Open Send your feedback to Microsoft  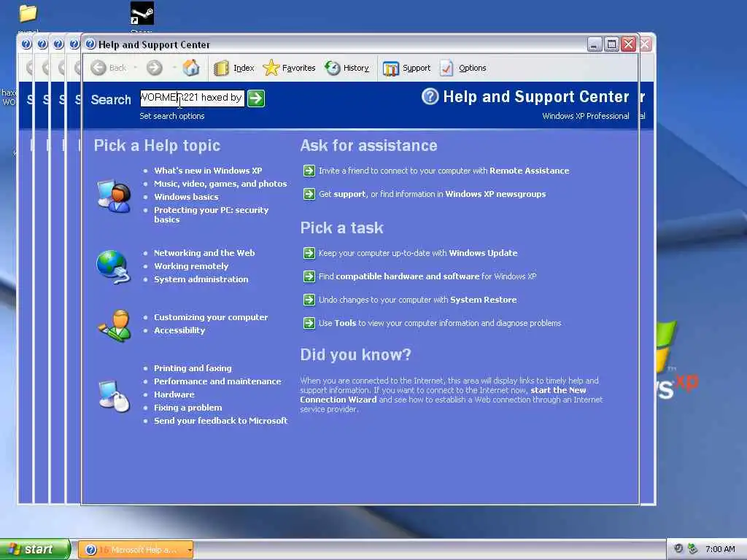pyautogui.click(x=220, y=421)
